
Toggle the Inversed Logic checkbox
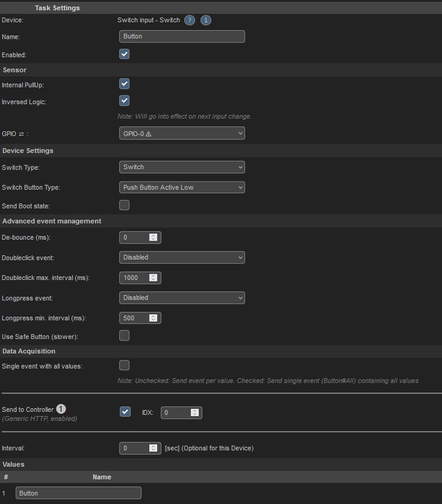click(125, 101)
